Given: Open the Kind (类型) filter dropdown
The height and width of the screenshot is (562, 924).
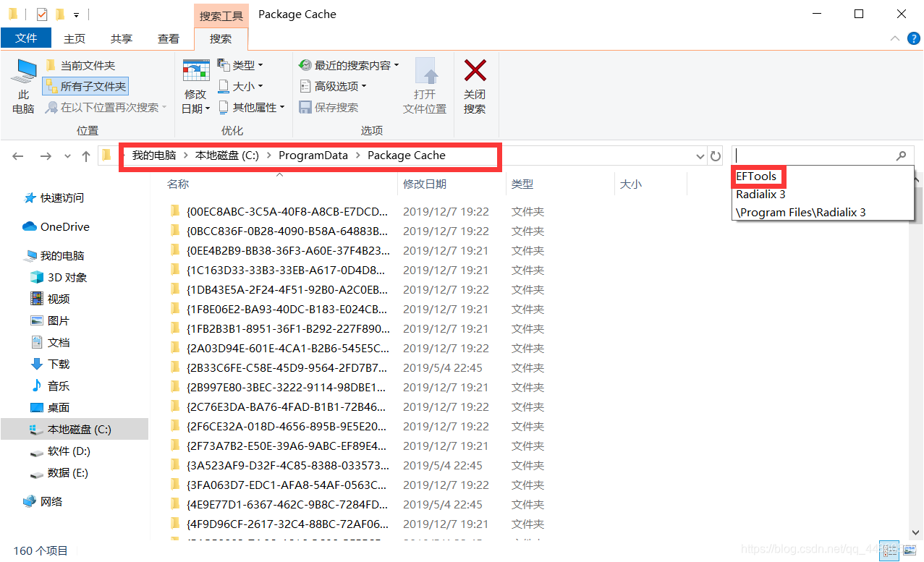Looking at the screenshot, I should pyautogui.click(x=241, y=65).
